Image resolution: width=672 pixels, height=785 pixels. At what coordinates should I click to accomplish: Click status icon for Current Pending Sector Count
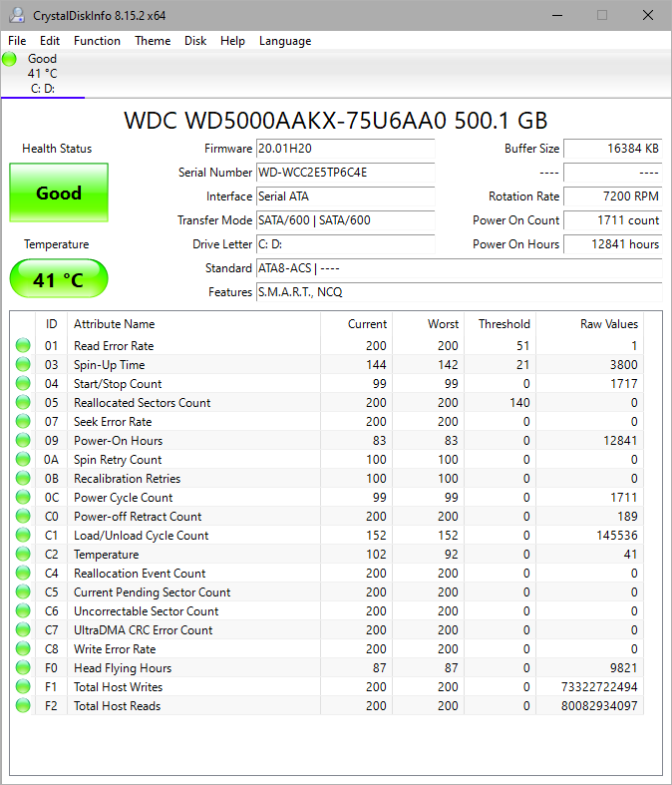tap(23, 591)
